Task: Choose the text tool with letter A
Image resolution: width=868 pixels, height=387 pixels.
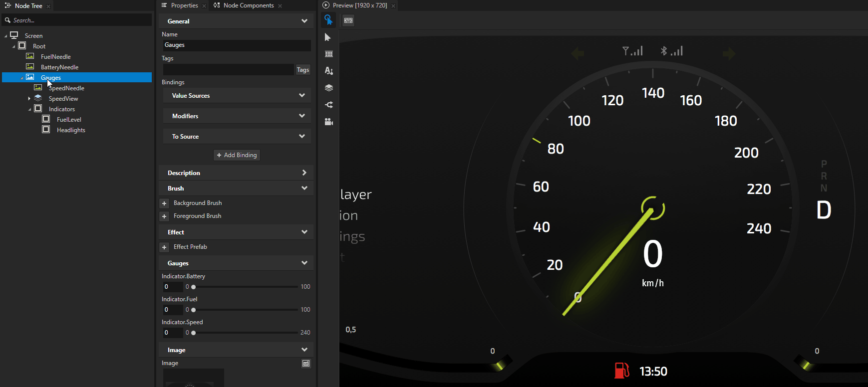Action: pos(328,71)
